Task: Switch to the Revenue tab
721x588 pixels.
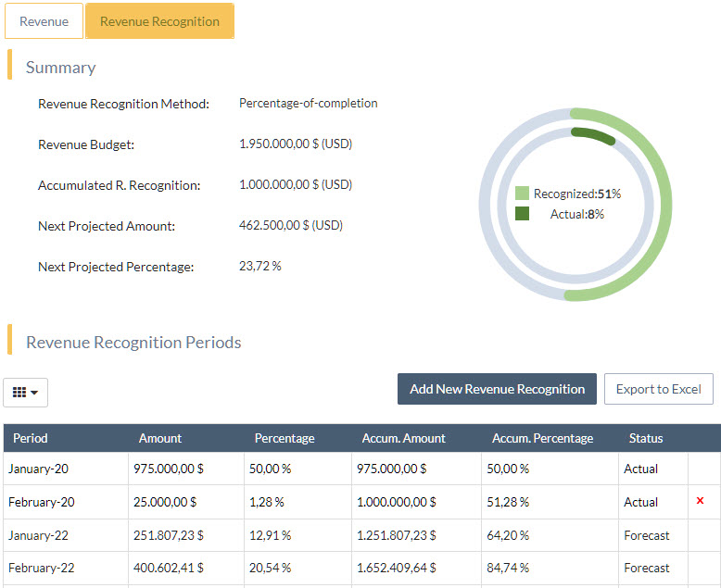Action: tap(44, 21)
